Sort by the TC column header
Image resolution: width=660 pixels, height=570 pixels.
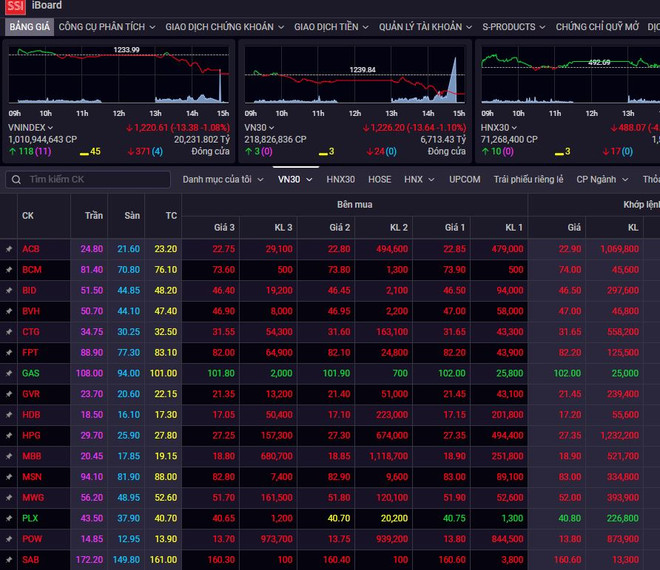[171, 216]
